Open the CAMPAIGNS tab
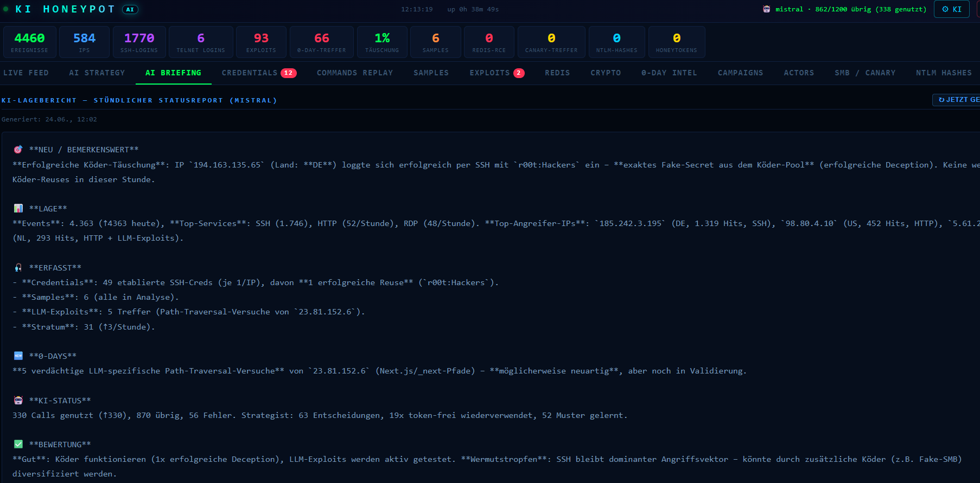 point(740,73)
